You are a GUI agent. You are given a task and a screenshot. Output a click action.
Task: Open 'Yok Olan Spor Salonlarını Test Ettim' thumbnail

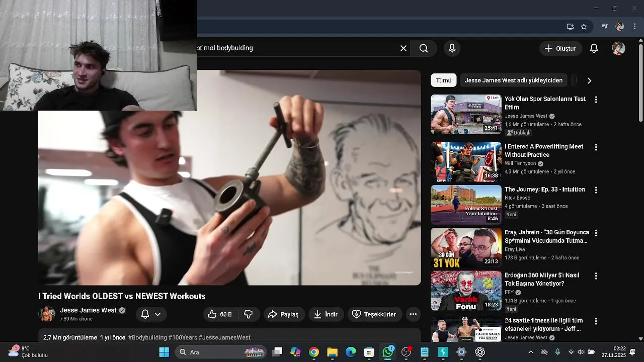point(466,115)
